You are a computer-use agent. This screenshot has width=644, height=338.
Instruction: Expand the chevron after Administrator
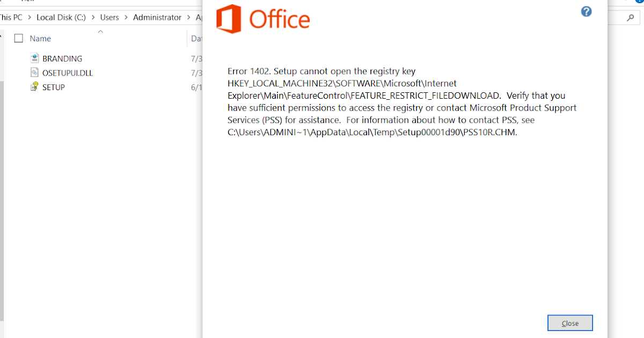coord(189,18)
